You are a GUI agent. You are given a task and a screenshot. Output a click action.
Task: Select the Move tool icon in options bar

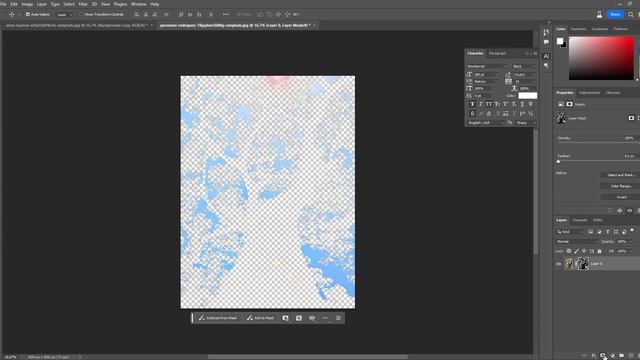pyautogui.click(x=11, y=14)
